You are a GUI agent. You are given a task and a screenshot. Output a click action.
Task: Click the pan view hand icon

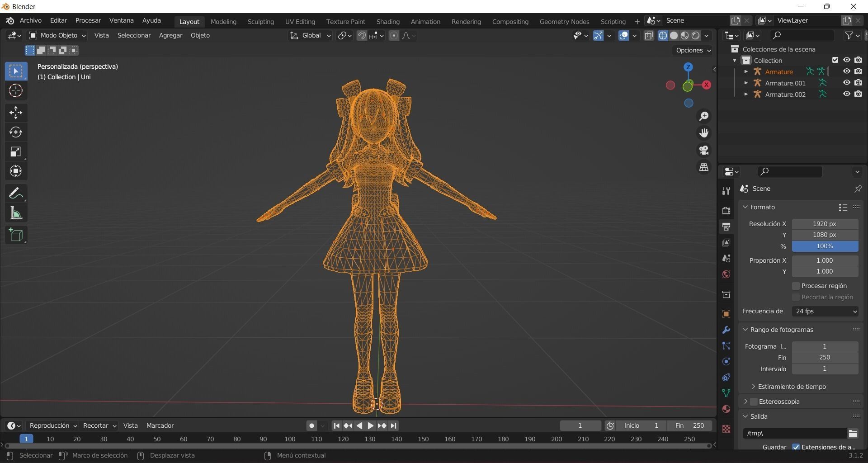pyautogui.click(x=704, y=133)
